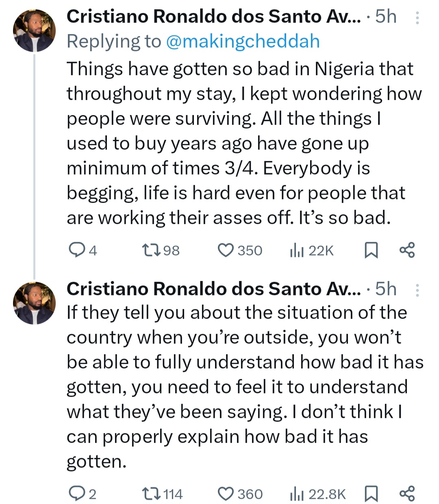The height and width of the screenshot is (504, 439).
Task: Open the first tweet author's display name
Action: click(x=213, y=17)
